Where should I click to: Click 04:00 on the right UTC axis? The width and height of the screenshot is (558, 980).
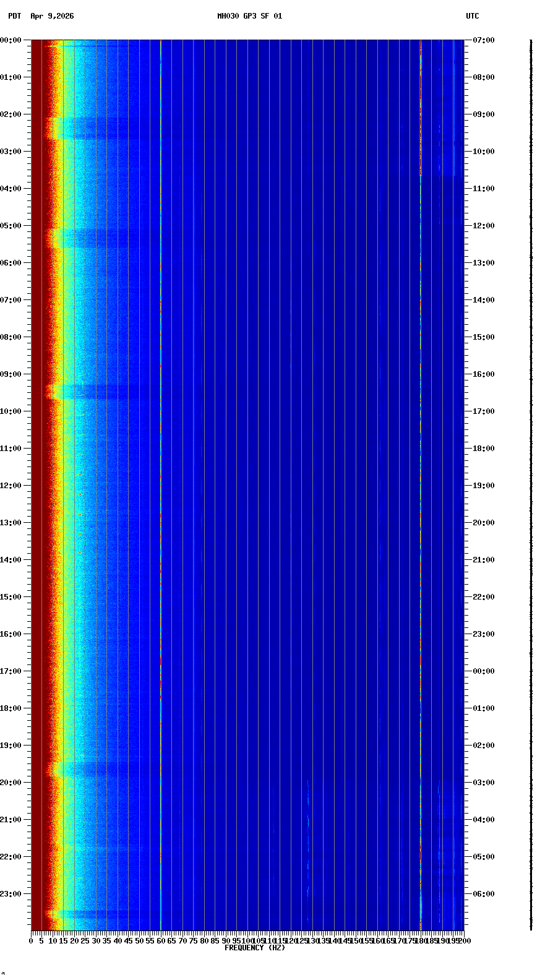pyautogui.click(x=484, y=820)
